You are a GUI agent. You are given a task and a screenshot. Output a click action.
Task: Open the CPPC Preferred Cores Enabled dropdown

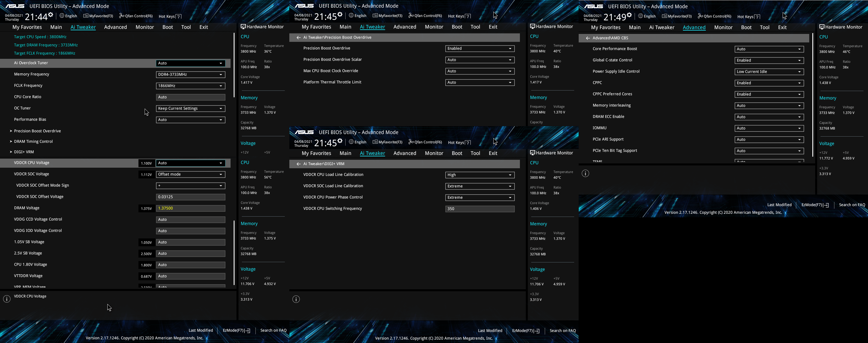[x=769, y=94]
